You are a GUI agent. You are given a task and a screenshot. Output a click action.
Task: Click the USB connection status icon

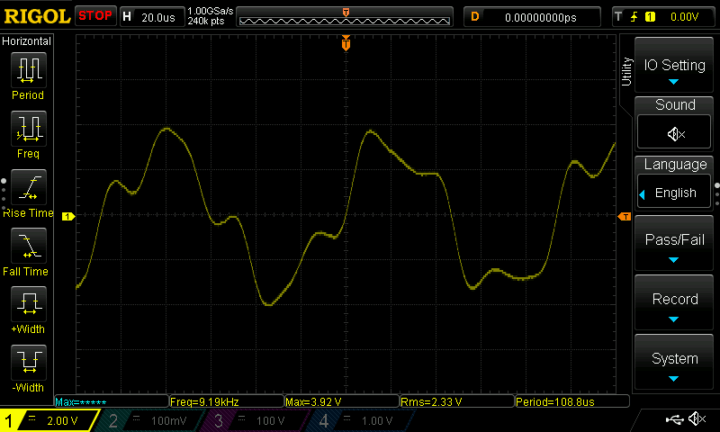[675, 419]
